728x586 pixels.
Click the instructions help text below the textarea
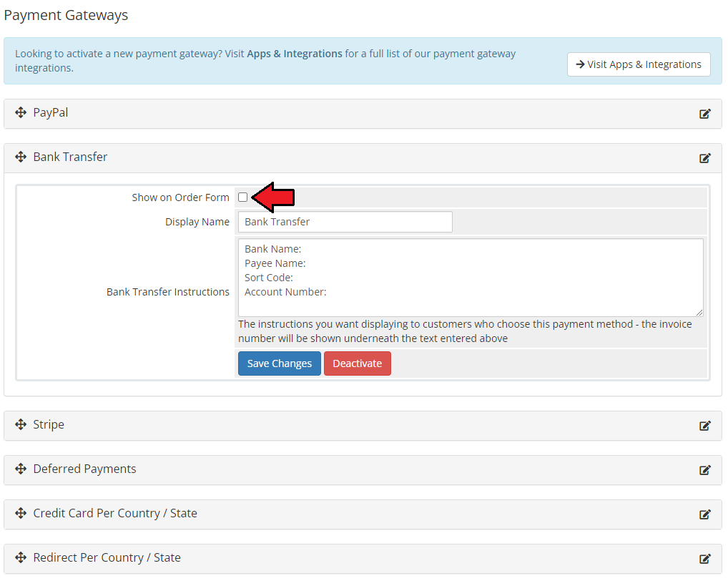pos(465,331)
